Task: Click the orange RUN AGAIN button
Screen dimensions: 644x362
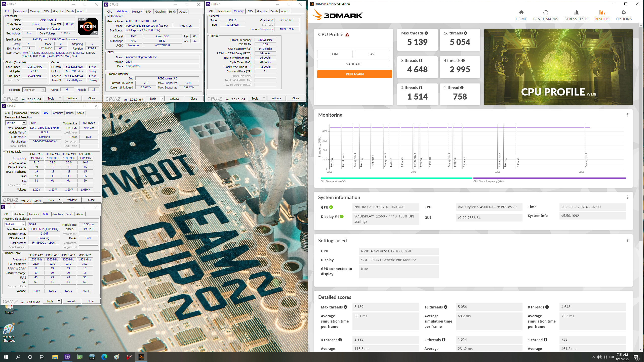Action: (354, 74)
